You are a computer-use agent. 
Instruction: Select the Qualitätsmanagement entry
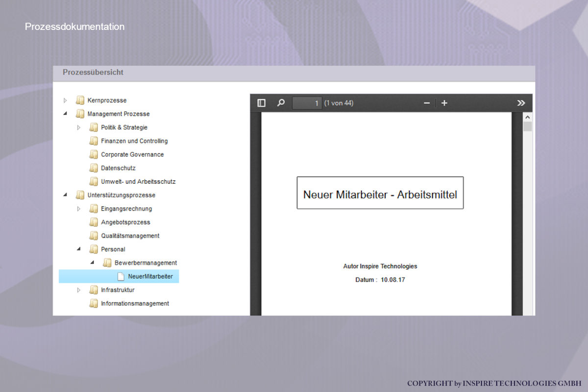click(x=130, y=236)
